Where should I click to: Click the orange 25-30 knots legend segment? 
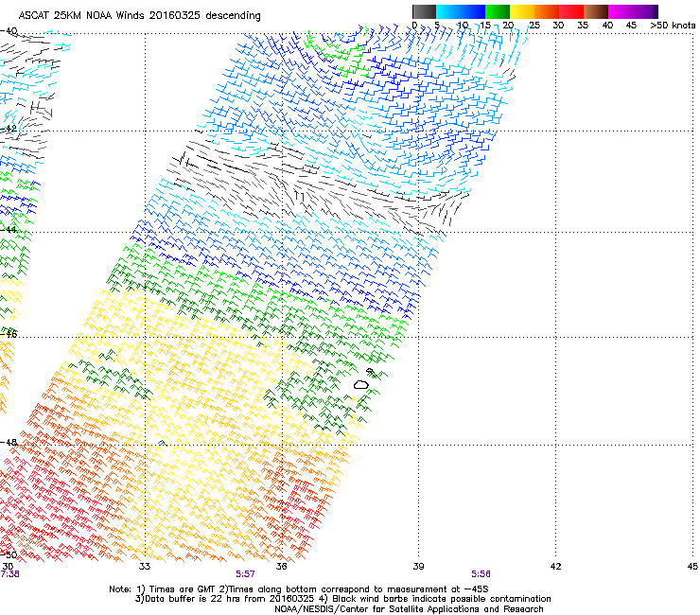point(547,11)
